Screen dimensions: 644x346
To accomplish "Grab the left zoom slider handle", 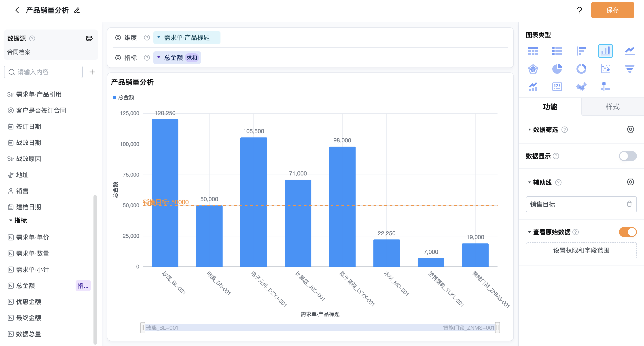I will (x=143, y=327).
